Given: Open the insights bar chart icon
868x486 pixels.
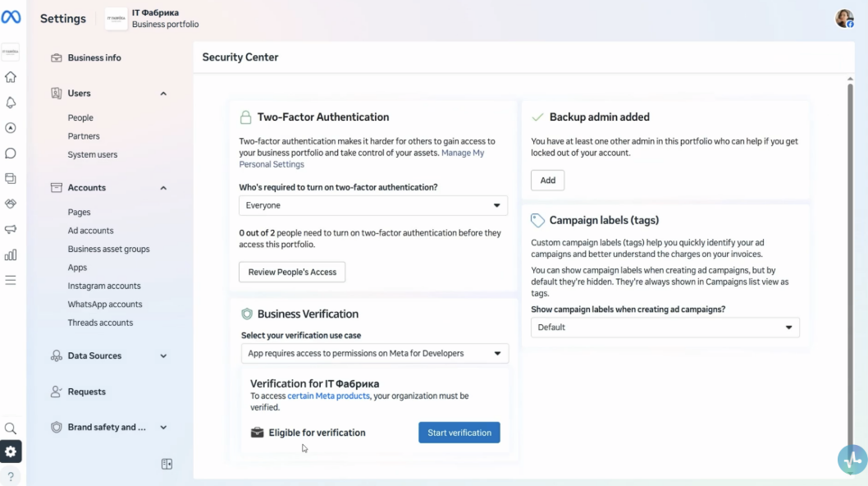Looking at the screenshot, I should (x=11, y=255).
